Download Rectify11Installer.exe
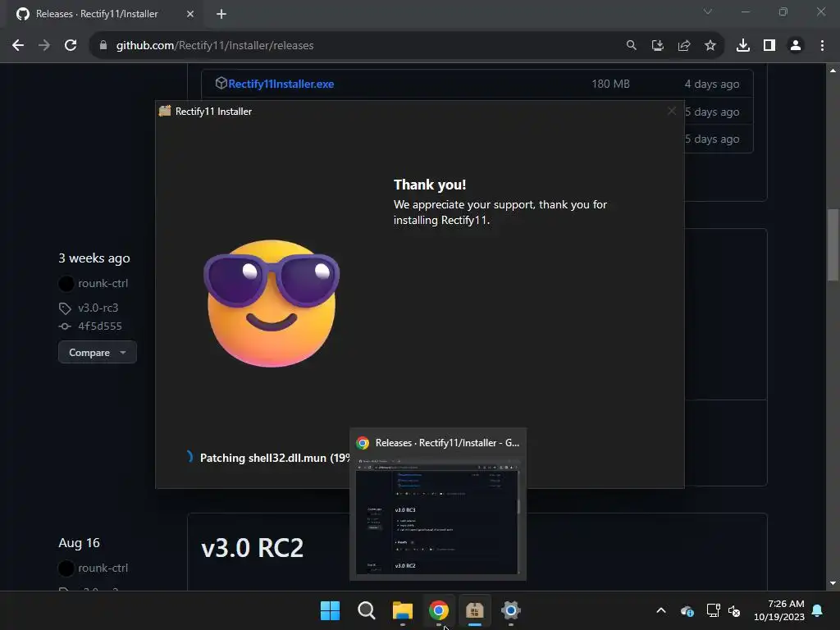This screenshot has width=840, height=630. tap(281, 84)
